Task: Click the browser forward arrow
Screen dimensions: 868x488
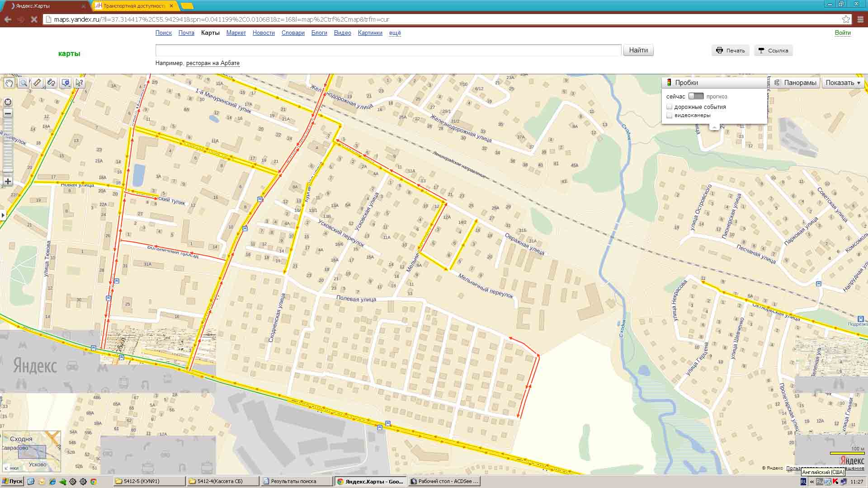Action: point(21,19)
